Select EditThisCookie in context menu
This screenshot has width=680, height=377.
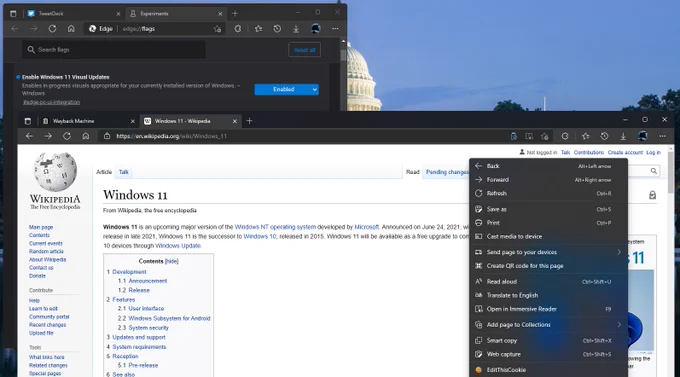tap(549, 370)
